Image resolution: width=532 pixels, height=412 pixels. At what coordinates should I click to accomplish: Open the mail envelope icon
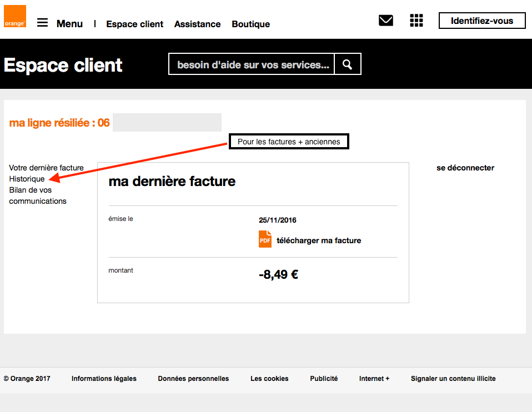[x=385, y=21]
